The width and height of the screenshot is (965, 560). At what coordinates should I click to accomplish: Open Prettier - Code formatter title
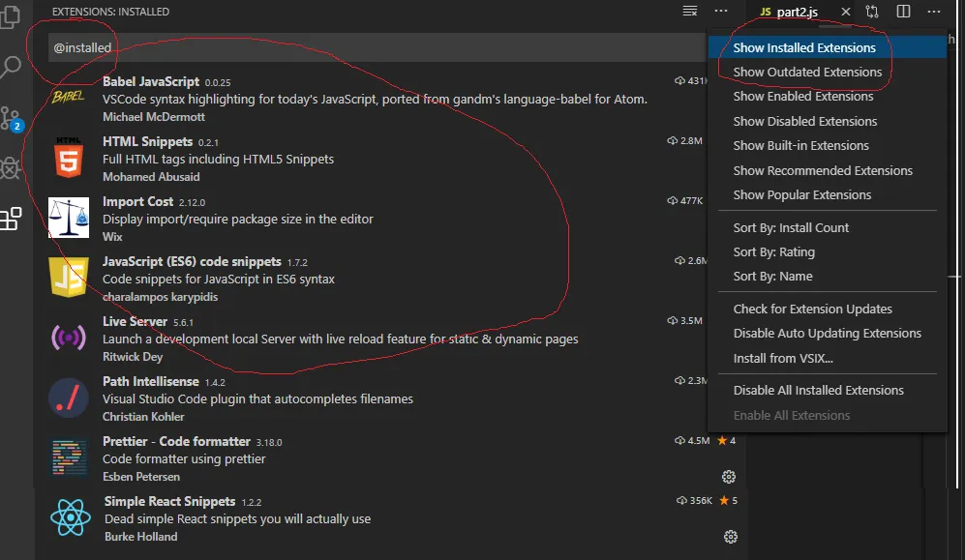click(x=176, y=441)
